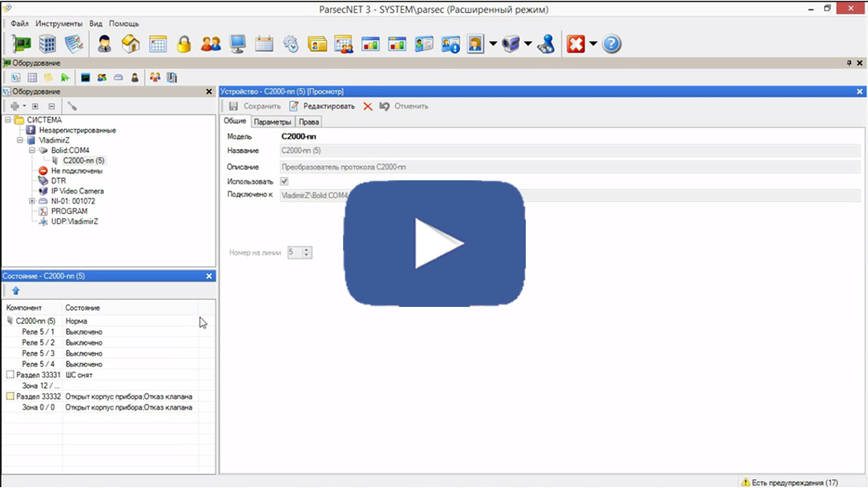Close the Оборудование tree panel
Screen dimensions: 868x488
[209, 92]
